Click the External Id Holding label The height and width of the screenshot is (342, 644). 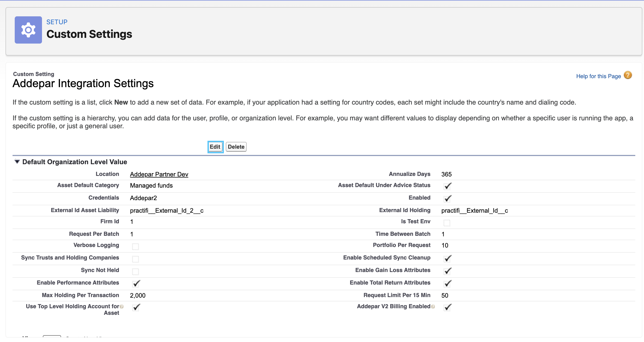point(405,210)
